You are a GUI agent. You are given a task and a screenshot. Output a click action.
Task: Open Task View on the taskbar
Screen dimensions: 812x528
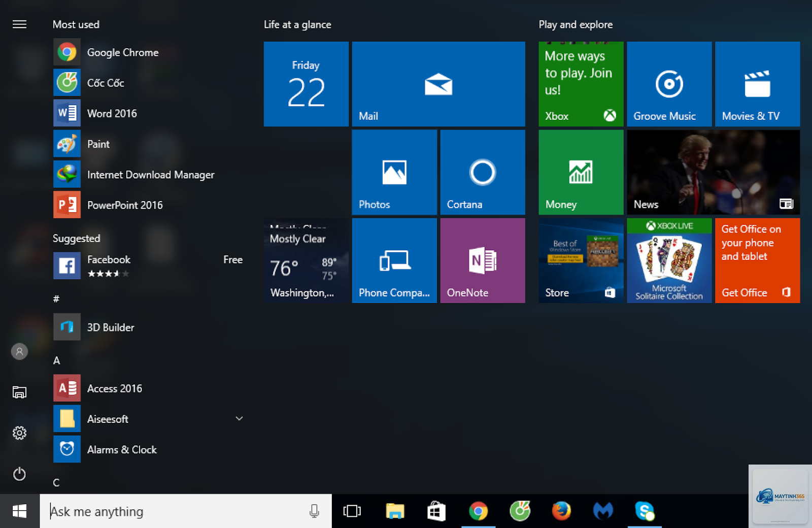(x=352, y=511)
